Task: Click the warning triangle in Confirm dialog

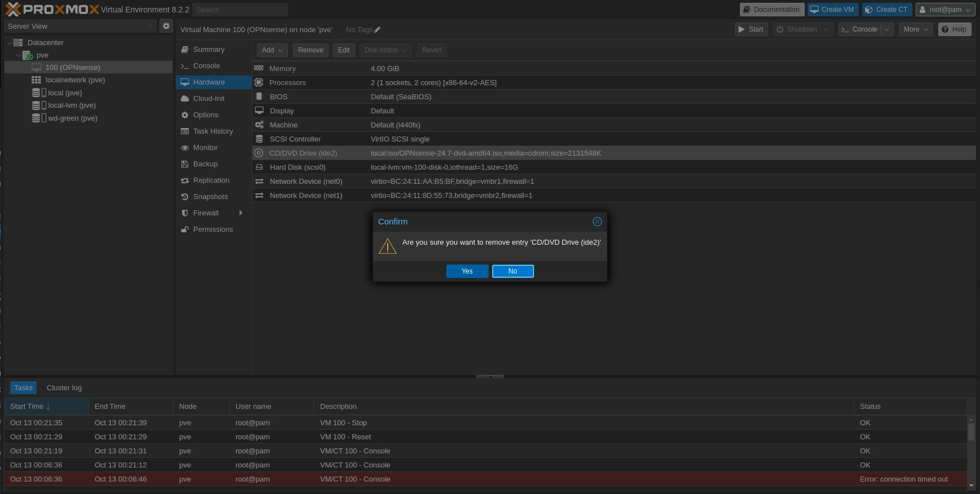Action: [x=388, y=246]
